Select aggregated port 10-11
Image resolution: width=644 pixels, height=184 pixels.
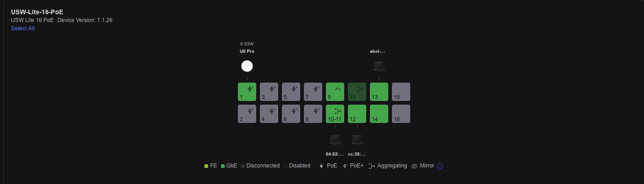[x=335, y=114]
